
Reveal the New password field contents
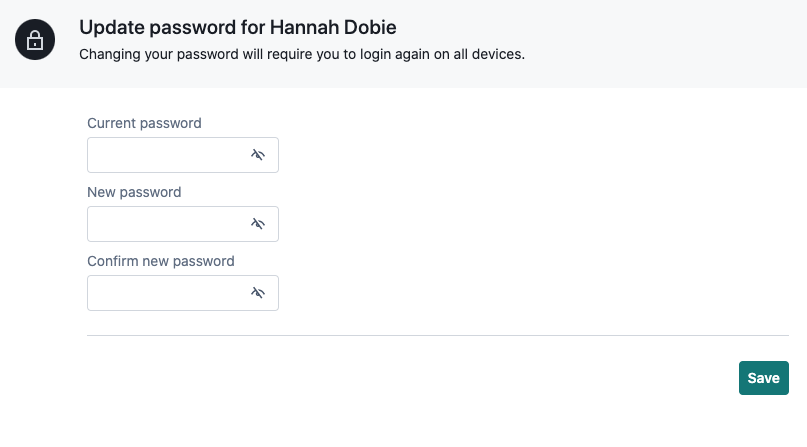point(258,224)
